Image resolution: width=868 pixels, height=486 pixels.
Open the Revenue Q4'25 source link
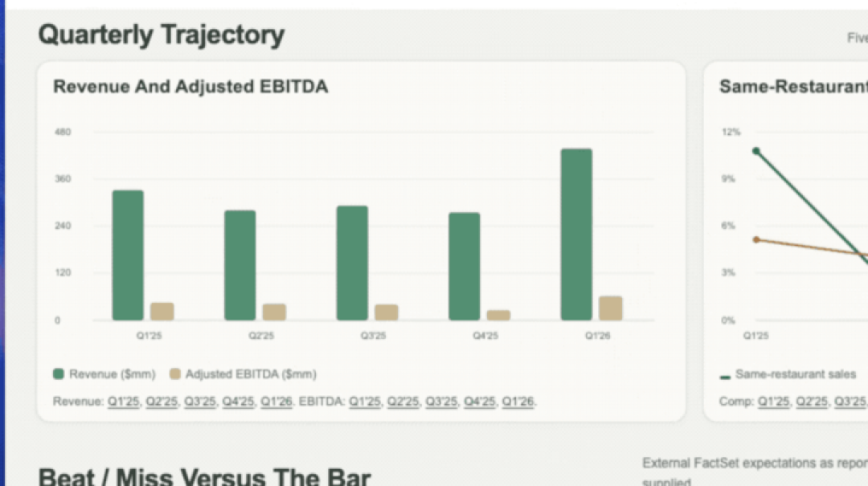coord(238,402)
